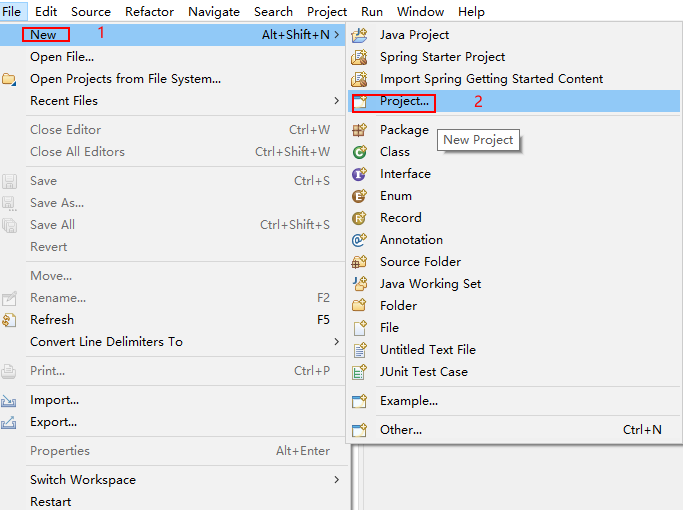This screenshot has height=510, width=683.
Task: Click the Import Spring Getting Started Content icon
Action: (359, 79)
